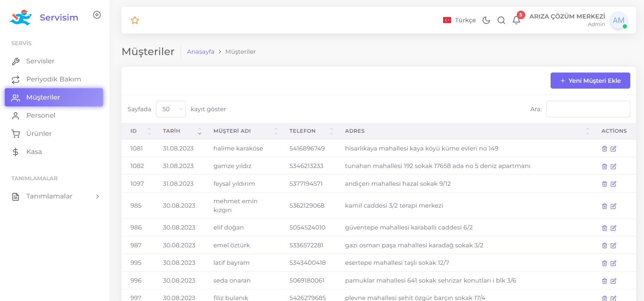Click customer name emel öztürk
This screenshot has height=301, width=644.
click(232, 245)
